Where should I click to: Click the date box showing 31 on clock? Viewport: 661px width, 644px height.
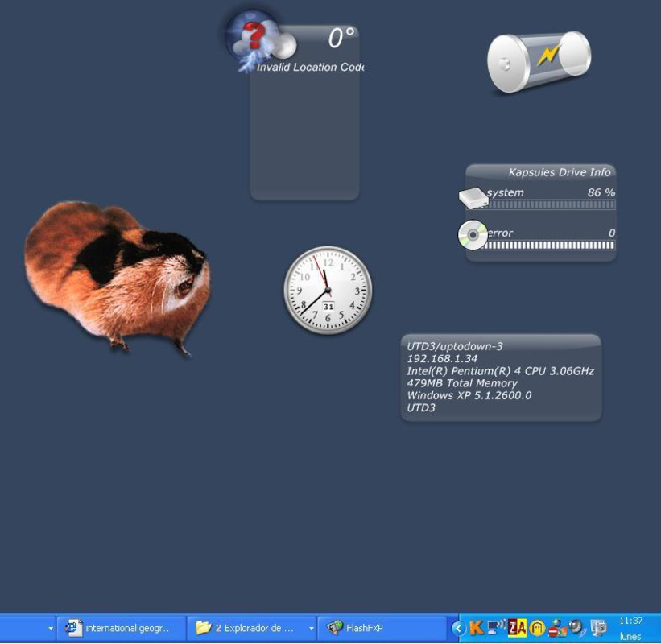[x=328, y=307]
